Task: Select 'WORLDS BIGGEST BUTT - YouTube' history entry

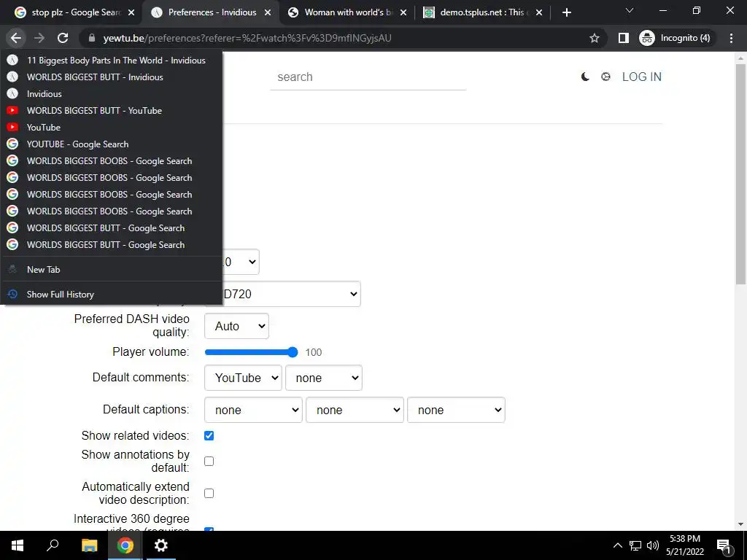Action: [112, 111]
